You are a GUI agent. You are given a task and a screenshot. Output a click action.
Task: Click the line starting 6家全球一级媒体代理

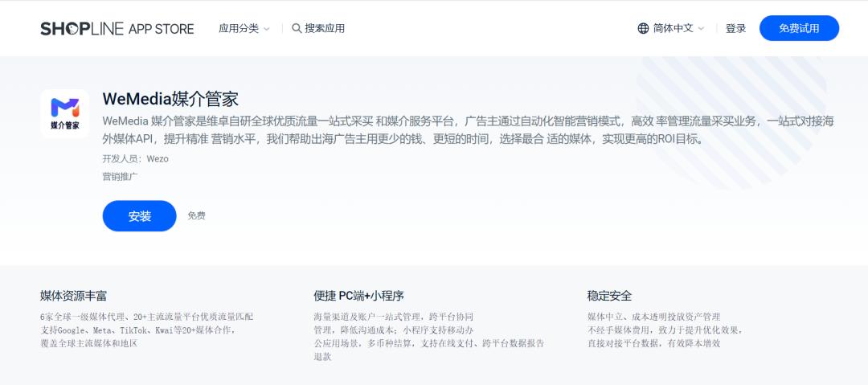(147, 317)
